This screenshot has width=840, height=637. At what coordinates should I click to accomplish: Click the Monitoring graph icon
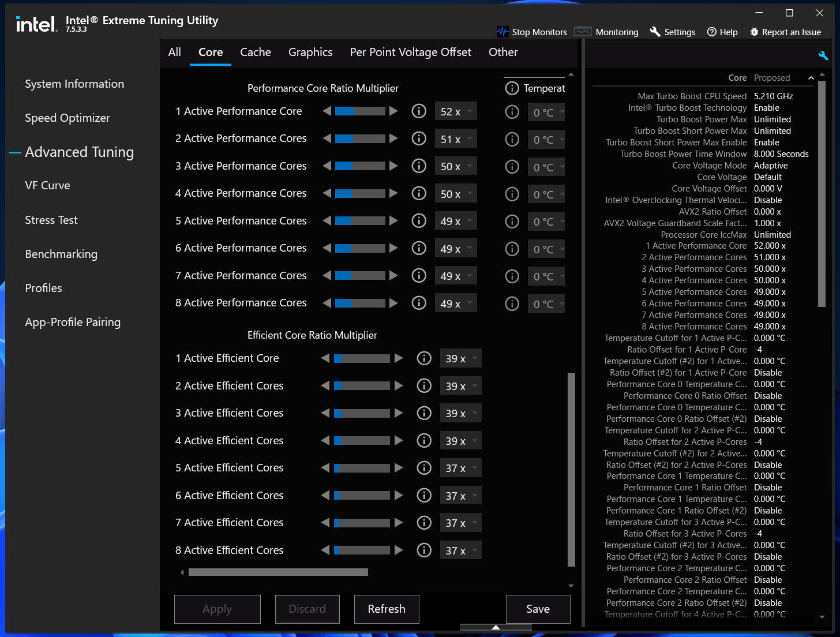coord(583,32)
